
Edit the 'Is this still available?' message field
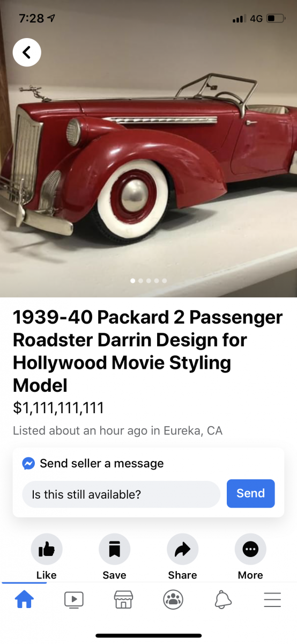(x=121, y=494)
